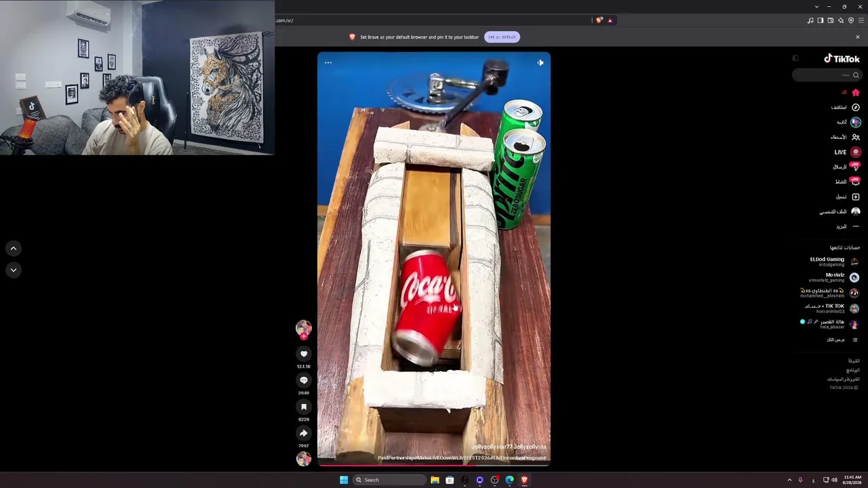Open the three-dot options on the video
The height and width of the screenshot is (488, 868).
pyautogui.click(x=328, y=62)
